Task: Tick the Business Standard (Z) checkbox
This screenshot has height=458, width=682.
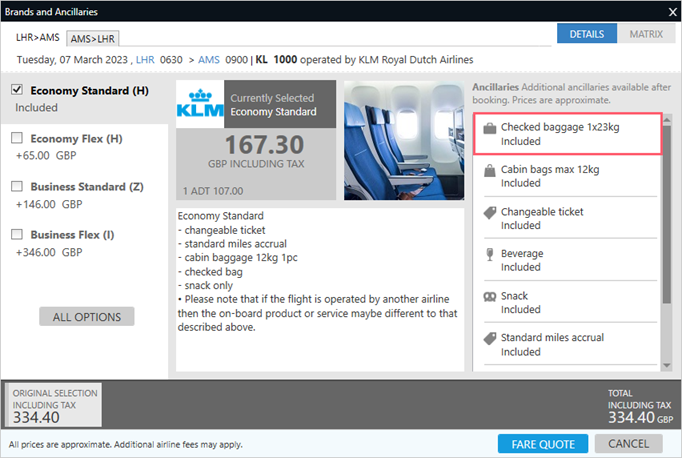Action: coord(17,187)
